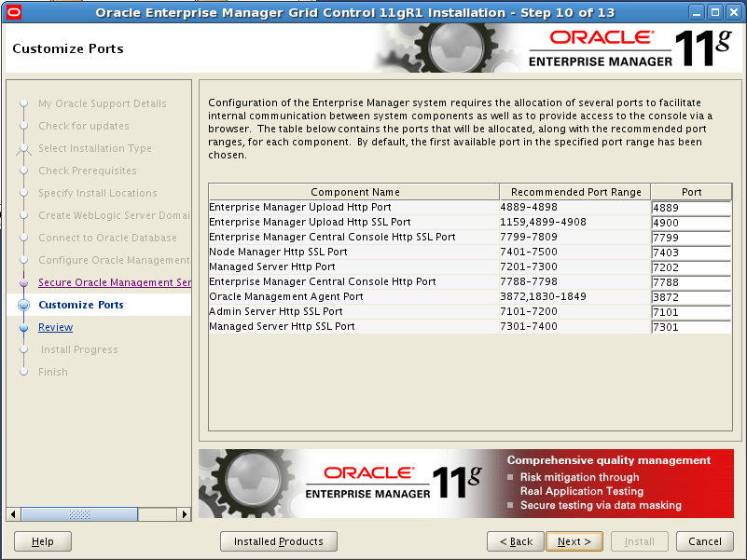Image resolution: width=747 pixels, height=560 pixels.
Task: Click the Help button
Action: point(42,541)
